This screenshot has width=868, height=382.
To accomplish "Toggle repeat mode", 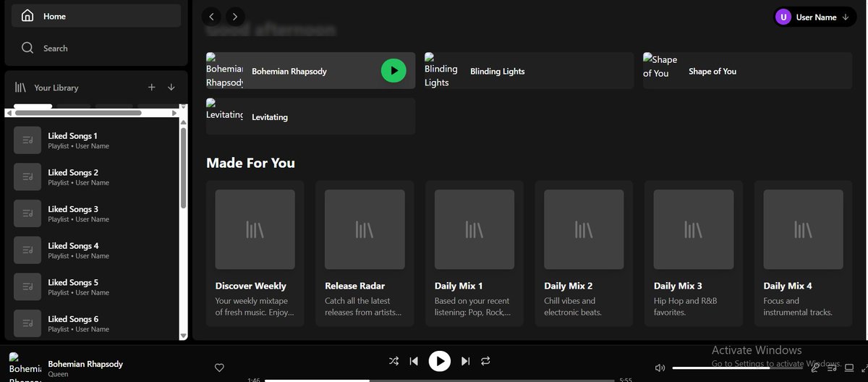I will [x=486, y=360].
